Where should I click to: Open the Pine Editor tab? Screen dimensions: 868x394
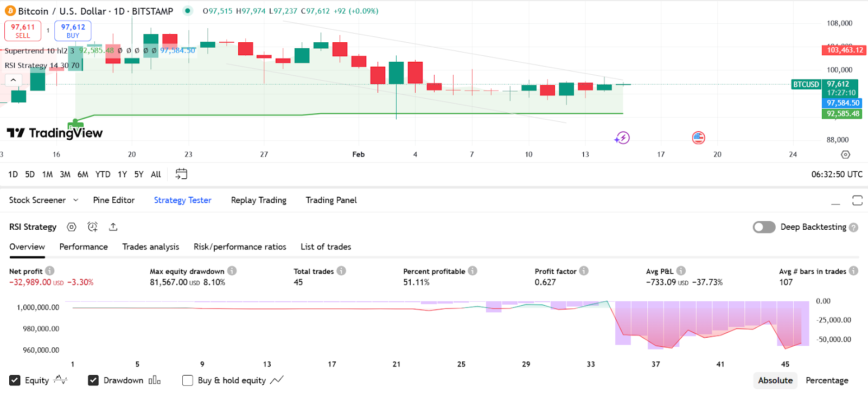click(x=114, y=200)
